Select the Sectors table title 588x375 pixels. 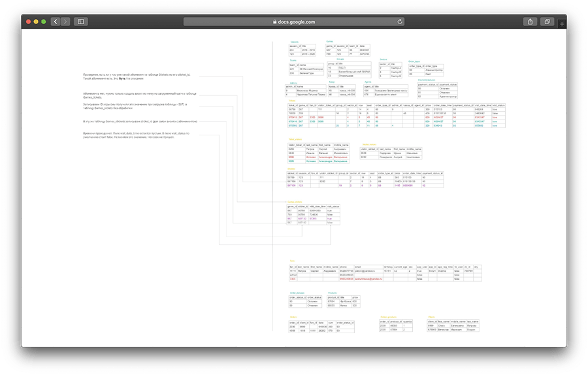coord(384,59)
